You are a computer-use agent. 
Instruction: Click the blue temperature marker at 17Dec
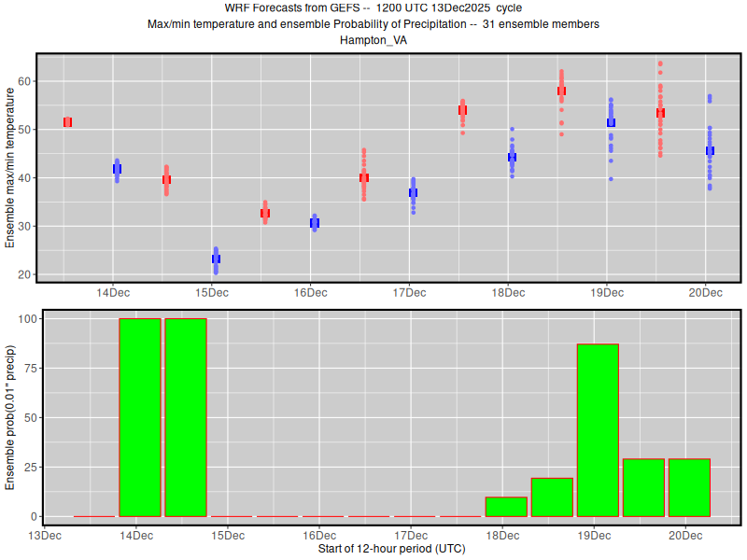[x=413, y=192]
